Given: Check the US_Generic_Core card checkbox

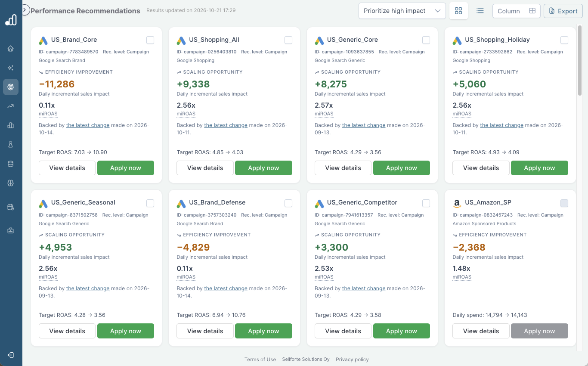Looking at the screenshot, I should (x=426, y=40).
